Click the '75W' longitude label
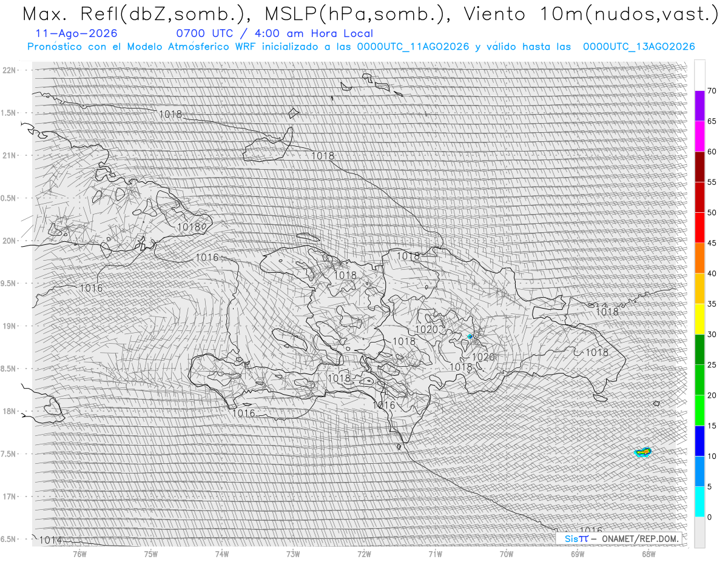The height and width of the screenshot is (562, 728). 150,554
